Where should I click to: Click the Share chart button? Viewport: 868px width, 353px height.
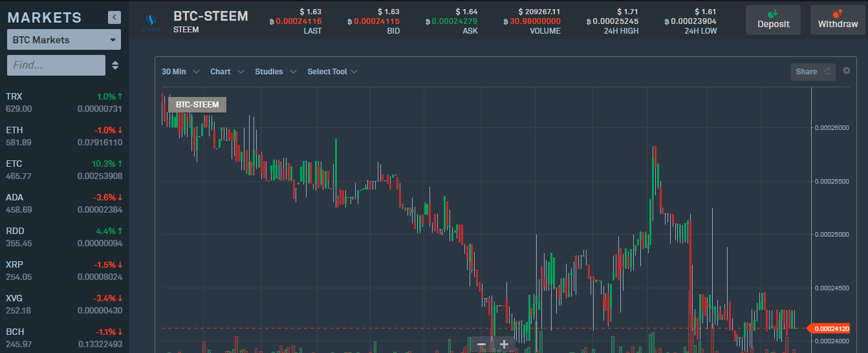813,72
